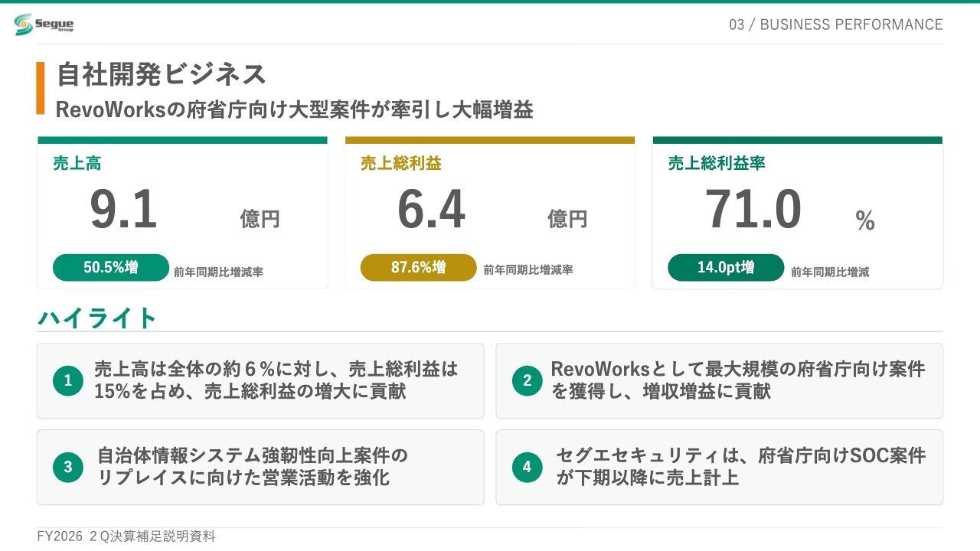Viewport: 980px width, 551px height.
Task: Click the number 3 highlight circle
Action: [67, 467]
